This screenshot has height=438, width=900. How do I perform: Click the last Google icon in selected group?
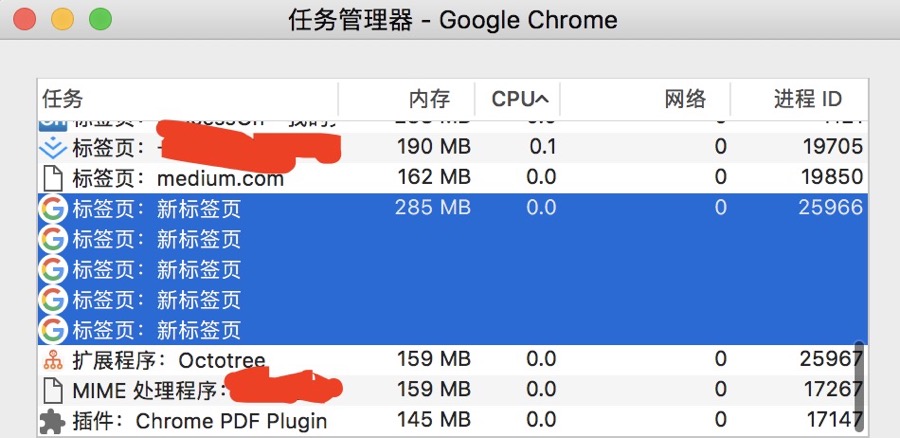(x=52, y=330)
